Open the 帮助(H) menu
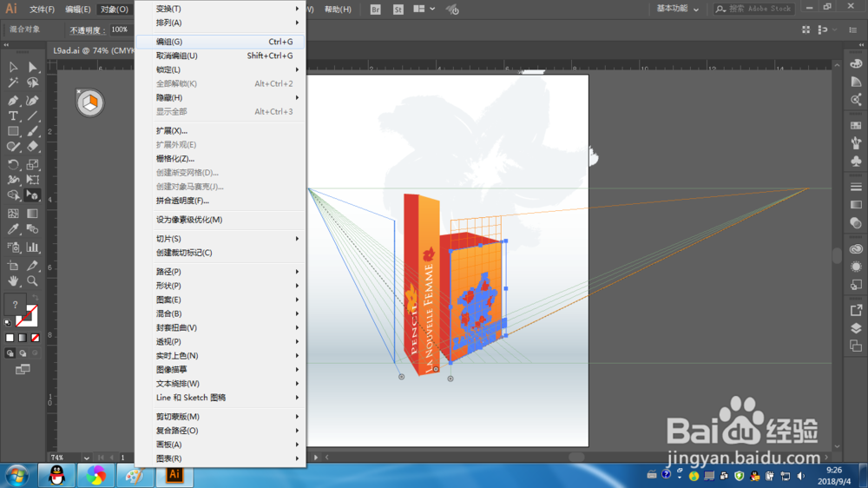868x488 pixels. point(338,10)
